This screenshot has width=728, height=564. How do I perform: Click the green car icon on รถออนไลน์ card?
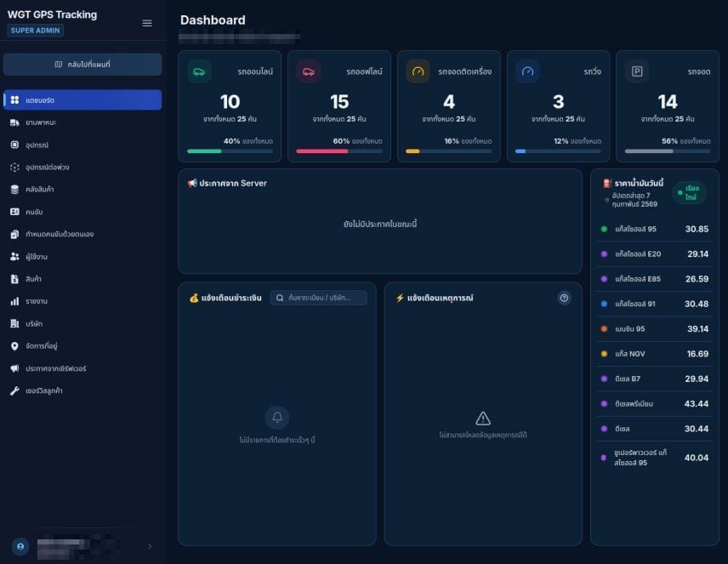pyautogui.click(x=199, y=71)
